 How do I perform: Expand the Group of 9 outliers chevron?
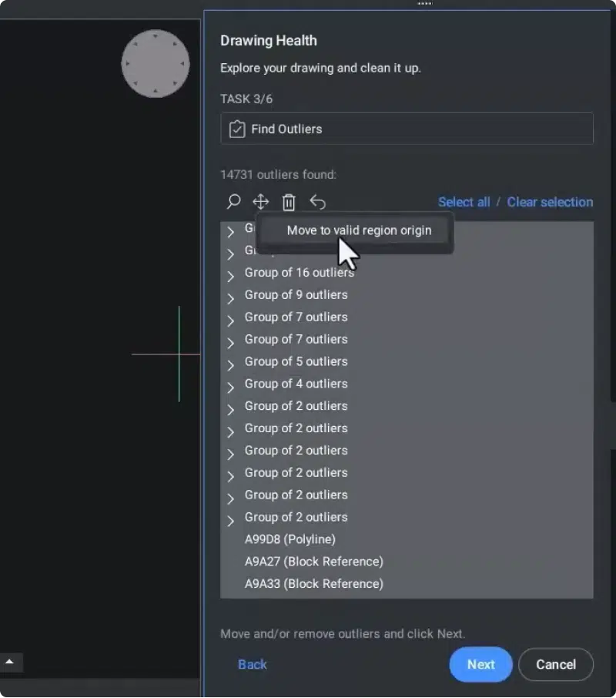pos(230,298)
